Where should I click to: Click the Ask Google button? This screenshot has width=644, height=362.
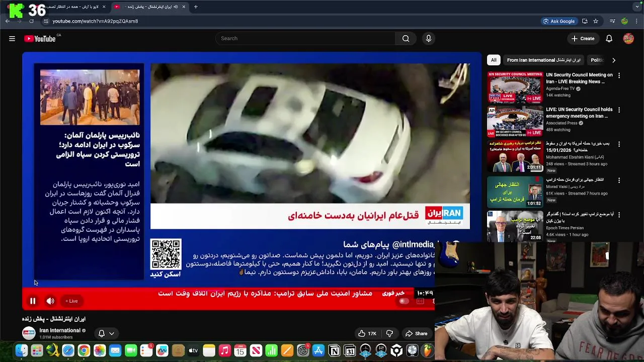[559, 21]
